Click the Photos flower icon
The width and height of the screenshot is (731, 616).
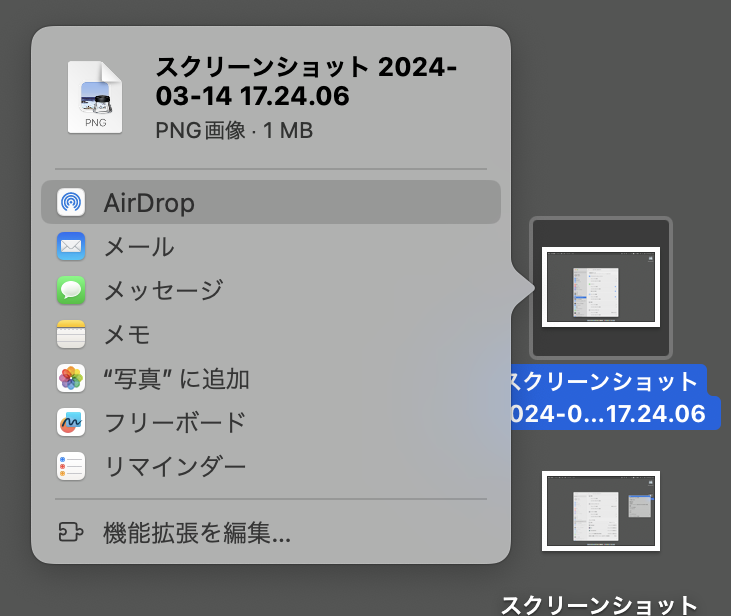[x=71, y=378]
